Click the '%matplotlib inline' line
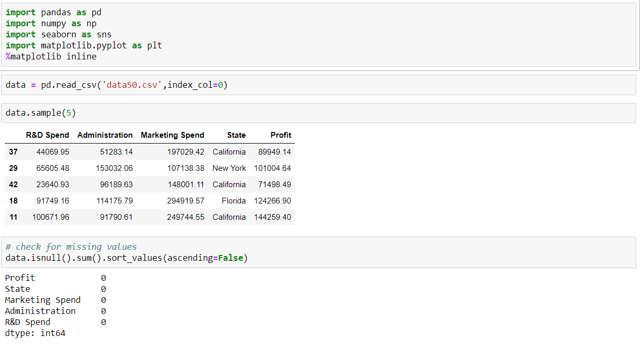644x346 pixels. pyautogui.click(x=51, y=56)
